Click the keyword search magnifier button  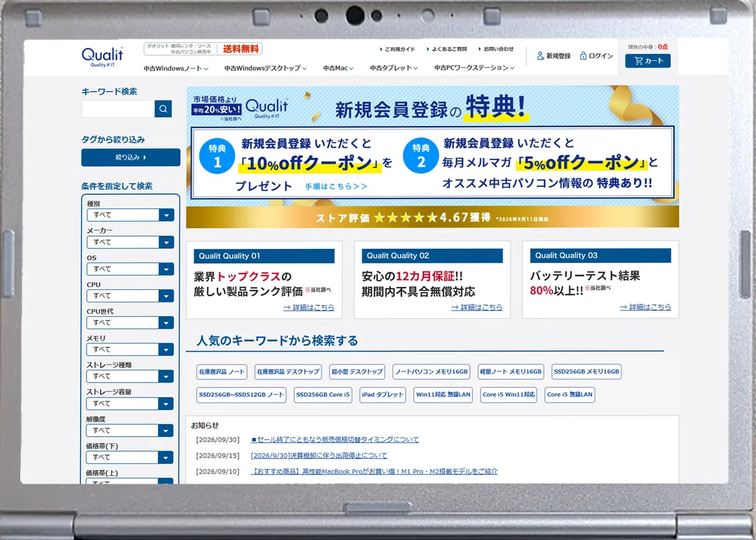(x=163, y=109)
